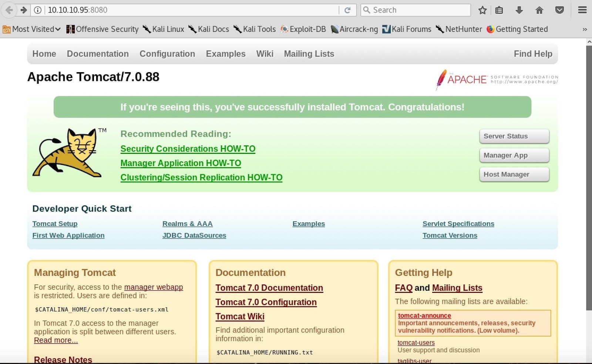Click the browser forward arrow button
The width and height of the screenshot is (592, 364).
[x=24, y=10]
